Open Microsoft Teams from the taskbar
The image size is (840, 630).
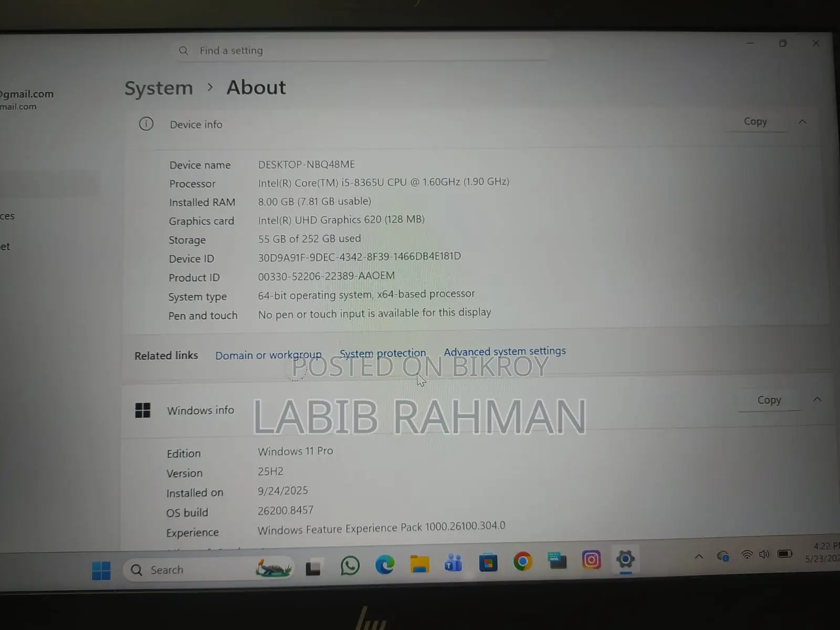click(x=454, y=563)
